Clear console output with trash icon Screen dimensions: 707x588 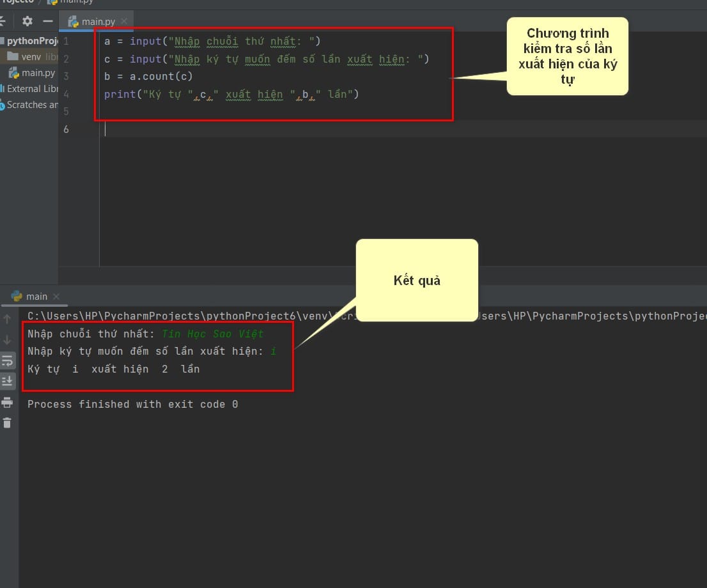(x=7, y=423)
